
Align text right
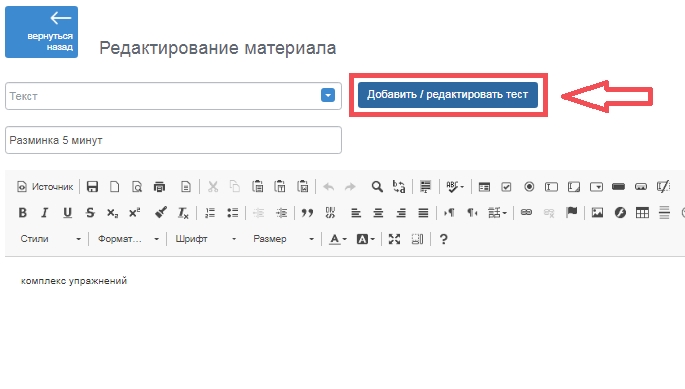tap(401, 213)
